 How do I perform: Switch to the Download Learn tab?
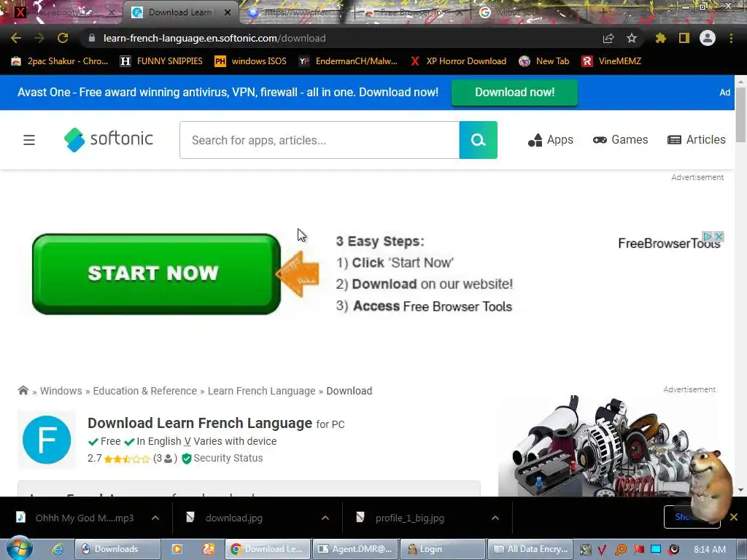[179, 12]
